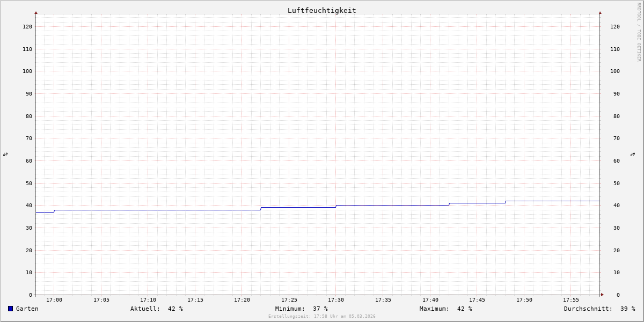This screenshot has width=644, height=322.
Task: Click the 17:00 time axis label
Action: tap(54, 300)
